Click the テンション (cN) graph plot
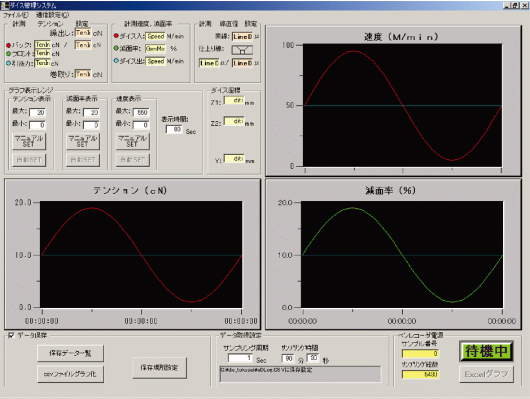 click(141, 254)
